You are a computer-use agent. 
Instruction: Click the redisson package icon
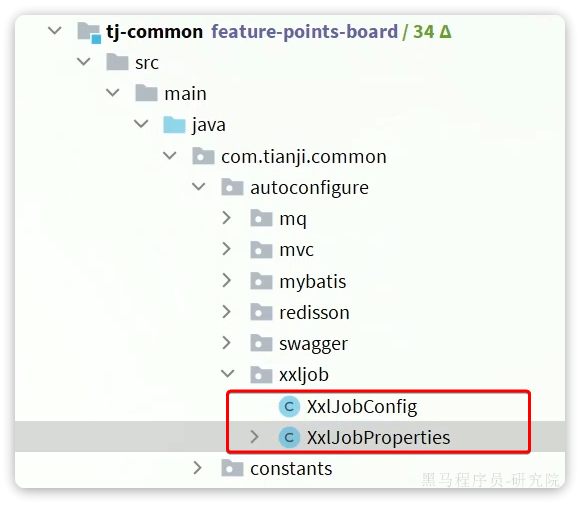click(x=262, y=312)
